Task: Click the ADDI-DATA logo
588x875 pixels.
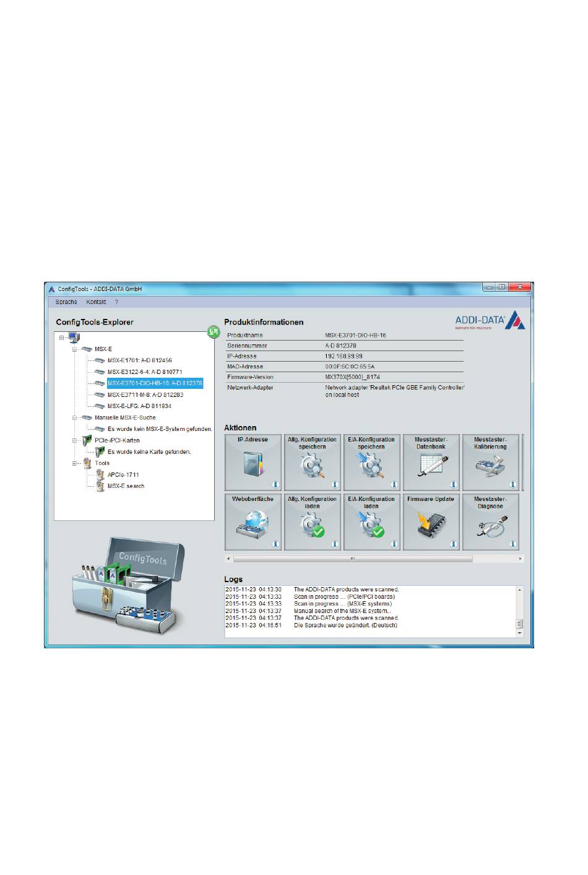Action: 490,320
